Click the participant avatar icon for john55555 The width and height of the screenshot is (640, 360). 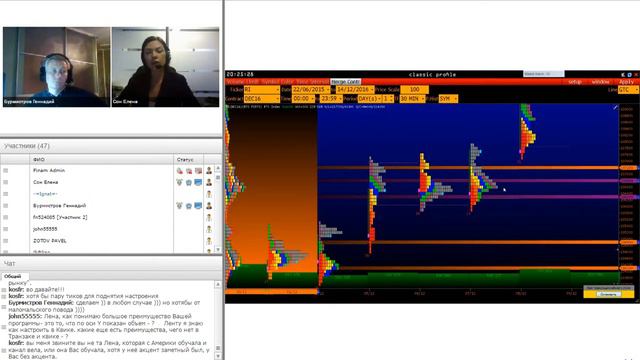(x=209, y=229)
